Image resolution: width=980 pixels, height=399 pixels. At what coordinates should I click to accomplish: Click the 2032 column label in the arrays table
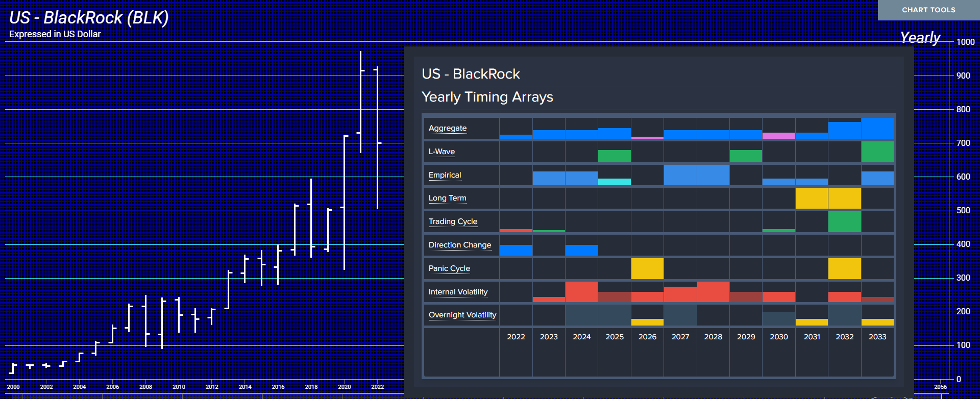[x=845, y=337]
